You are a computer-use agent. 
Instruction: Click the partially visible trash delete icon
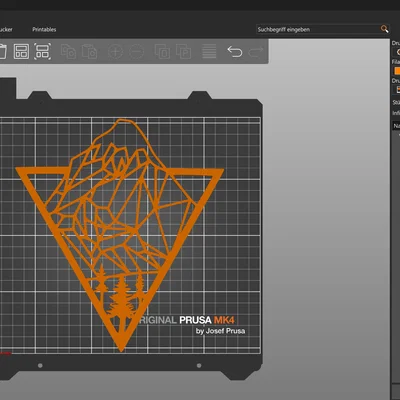[x=3, y=52]
